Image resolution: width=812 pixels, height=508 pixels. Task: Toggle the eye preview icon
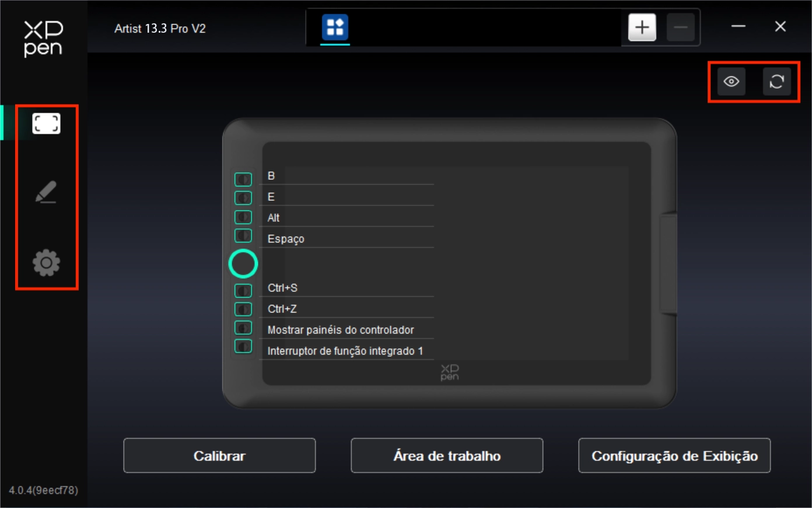tap(731, 81)
